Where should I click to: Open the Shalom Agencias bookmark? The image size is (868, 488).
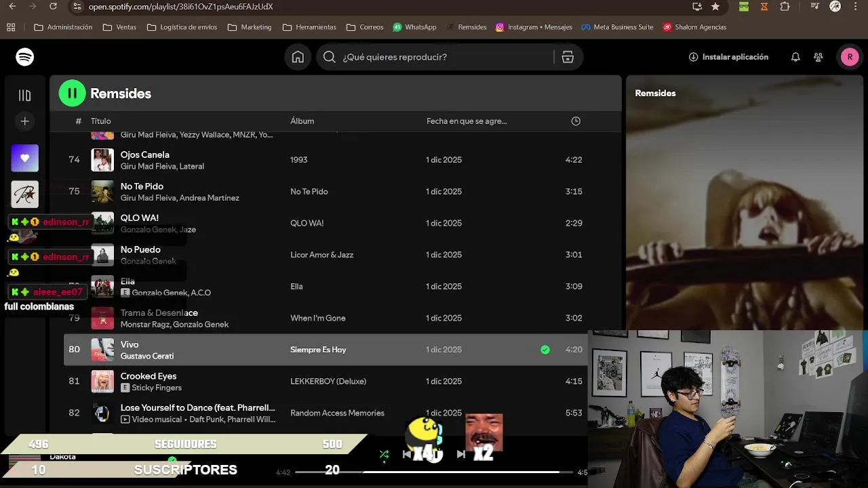[694, 27]
